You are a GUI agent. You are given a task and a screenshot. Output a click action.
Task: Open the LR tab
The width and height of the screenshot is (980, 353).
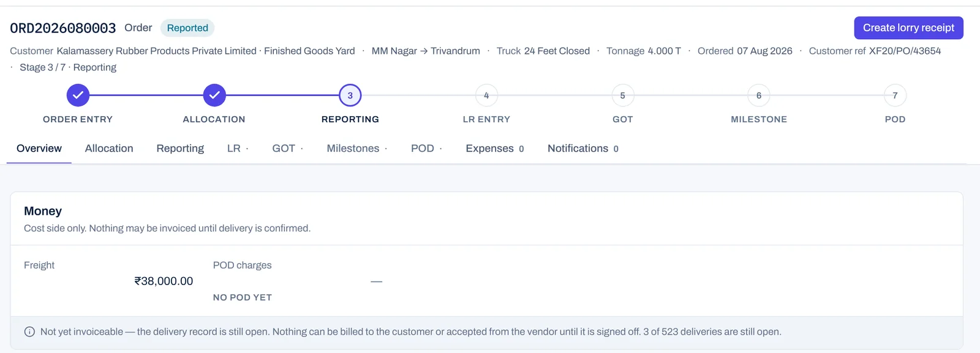point(238,148)
